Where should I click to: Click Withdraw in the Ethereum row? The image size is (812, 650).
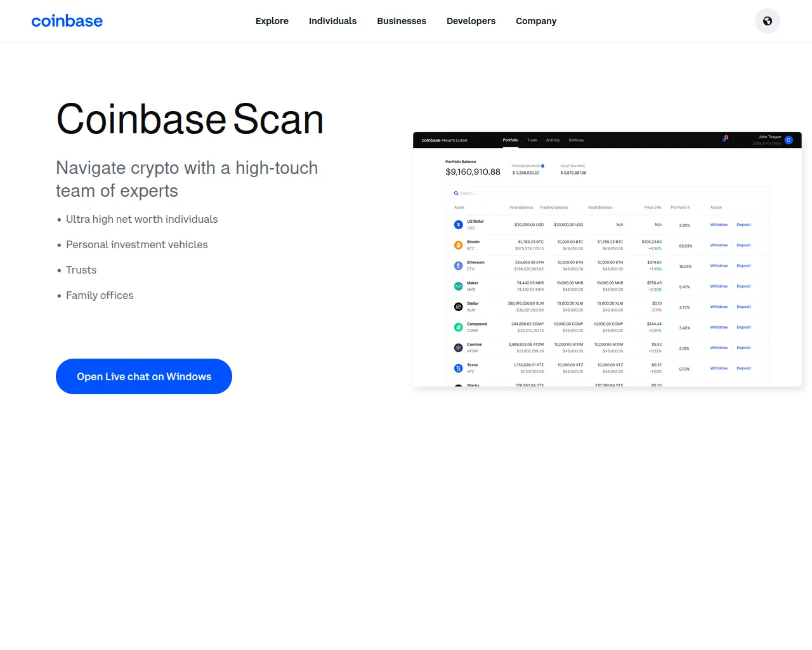(719, 266)
